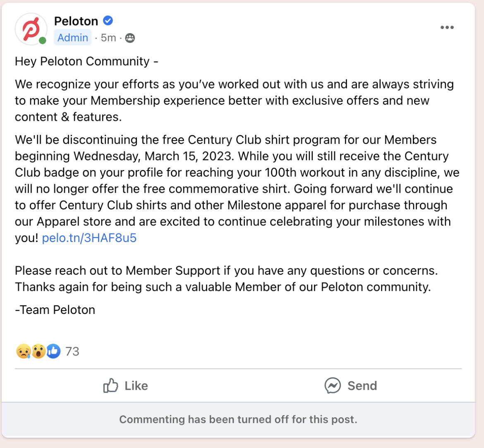484x448 pixels.
Task: Open the Peloton page name link
Action: point(76,21)
